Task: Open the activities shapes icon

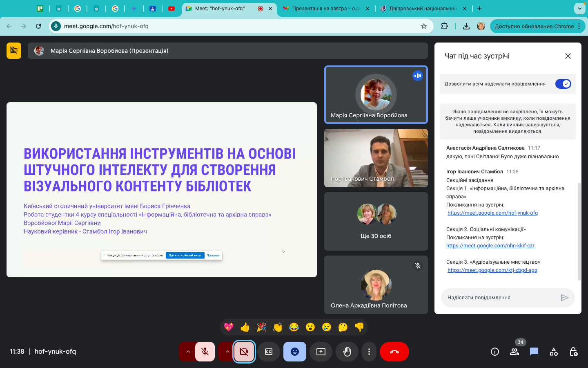Action: point(554,352)
